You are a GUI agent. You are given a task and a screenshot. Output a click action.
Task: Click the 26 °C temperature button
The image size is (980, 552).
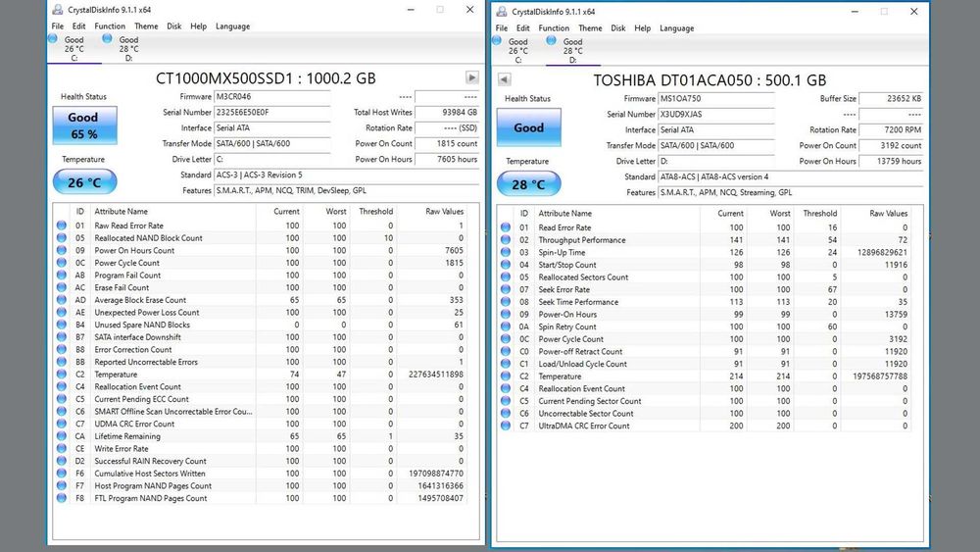tap(84, 182)
